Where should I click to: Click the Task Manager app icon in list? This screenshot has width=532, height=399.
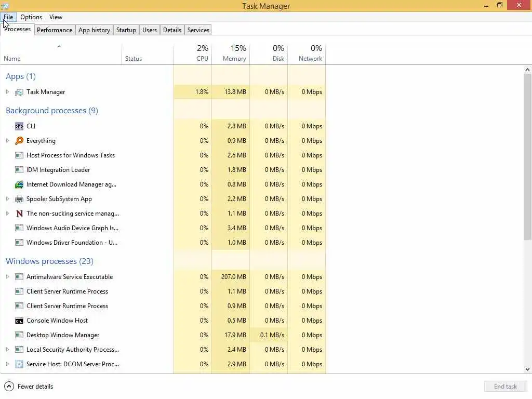pos(19,92)
